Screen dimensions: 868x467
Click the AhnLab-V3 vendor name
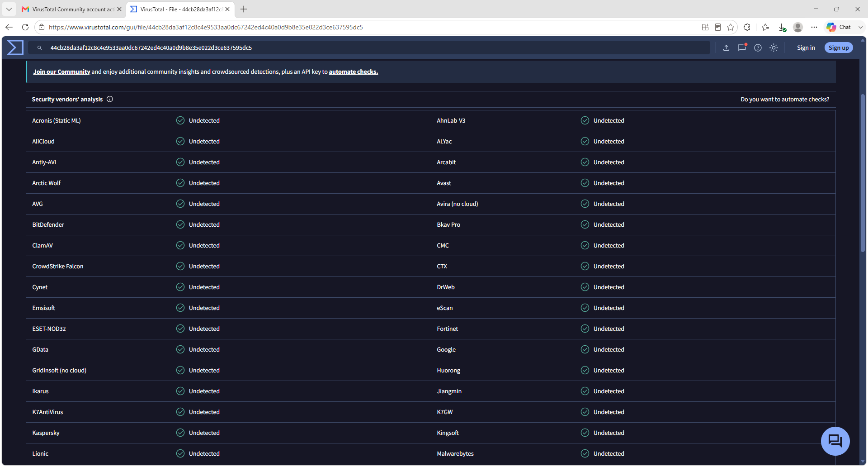pos(451,120)
